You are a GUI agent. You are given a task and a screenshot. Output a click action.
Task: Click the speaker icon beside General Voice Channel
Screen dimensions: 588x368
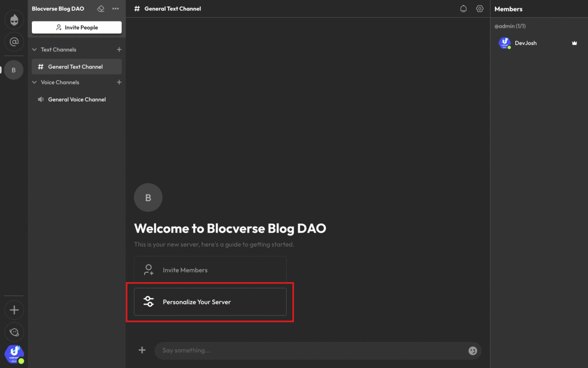coord(41,100)
